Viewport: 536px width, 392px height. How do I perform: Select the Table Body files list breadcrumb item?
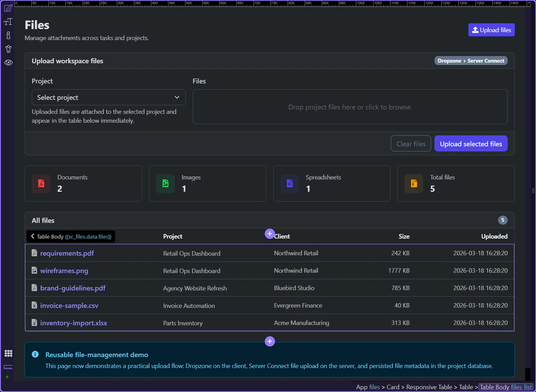pos(505,387)
